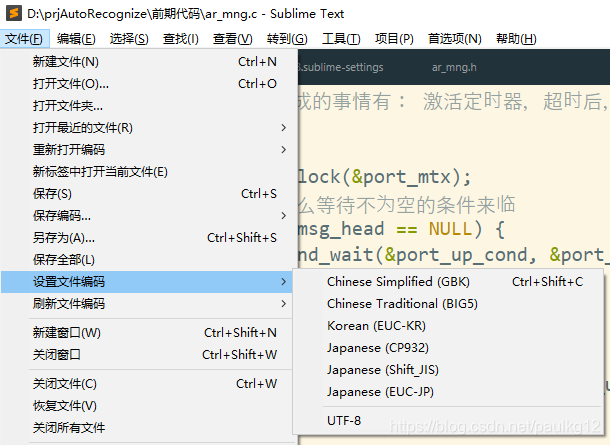The width and height of the screenshot is (610, 445).
Task: Choose 关闭窗口 menu entry
Action: (x=147, y=354)
